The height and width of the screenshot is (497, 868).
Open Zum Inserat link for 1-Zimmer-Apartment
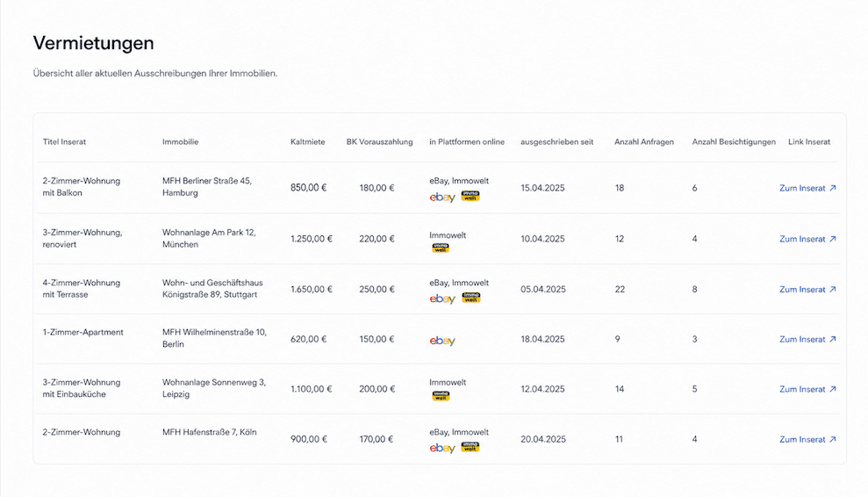(x=807, y=340)
